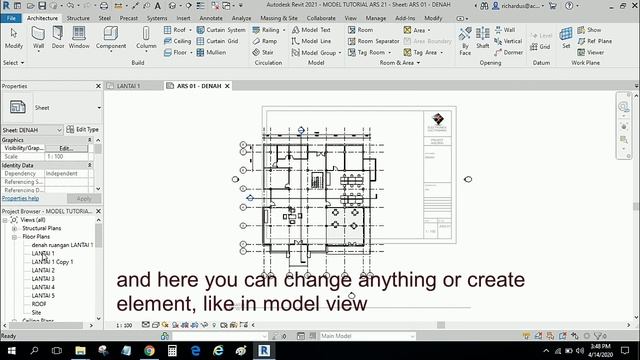The image size is (640, 360).
Task: Collapse the Graphics properties group
Action: pos(90,140)
